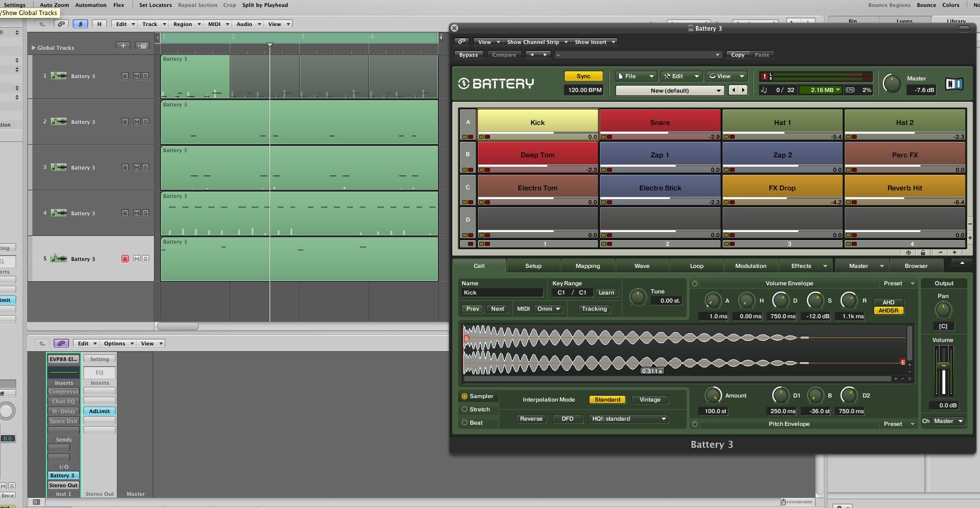Click the output Volume fader
The image size is (980, 508).
tap(944, 366)
